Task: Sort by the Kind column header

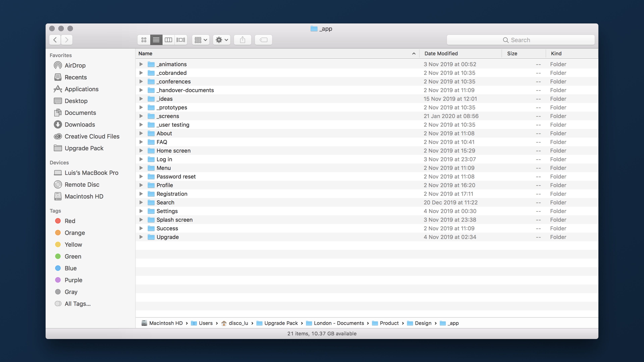Action: tap(556, 53)
